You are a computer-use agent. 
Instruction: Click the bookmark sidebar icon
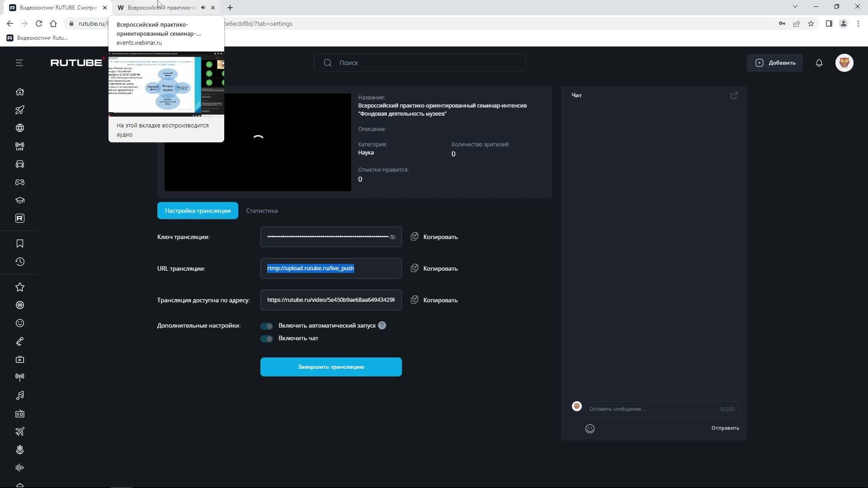19,244
